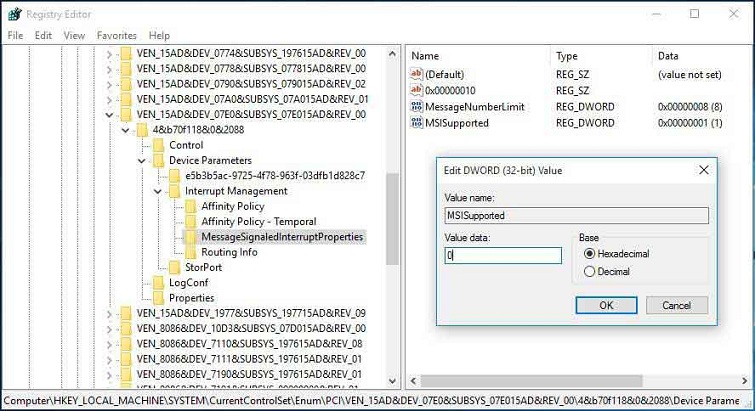Open the File menu
This screenshot has height=411, width=755.
tap(15, 36)
